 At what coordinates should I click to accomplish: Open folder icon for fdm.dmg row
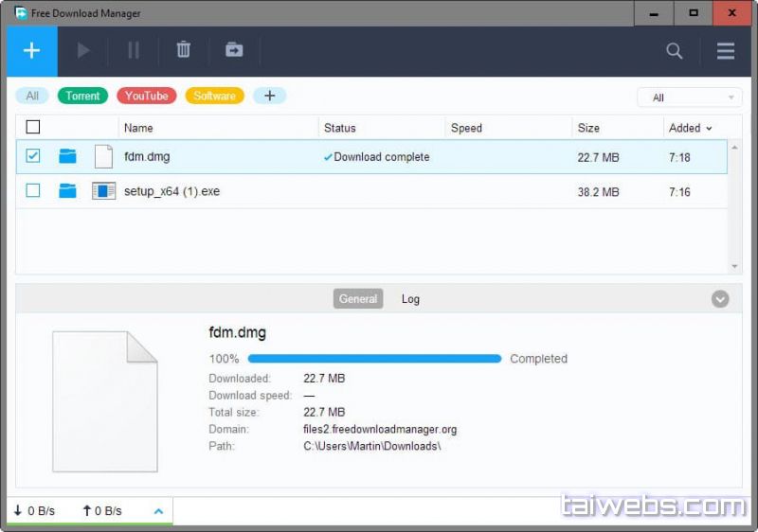(x=67, y=157)
